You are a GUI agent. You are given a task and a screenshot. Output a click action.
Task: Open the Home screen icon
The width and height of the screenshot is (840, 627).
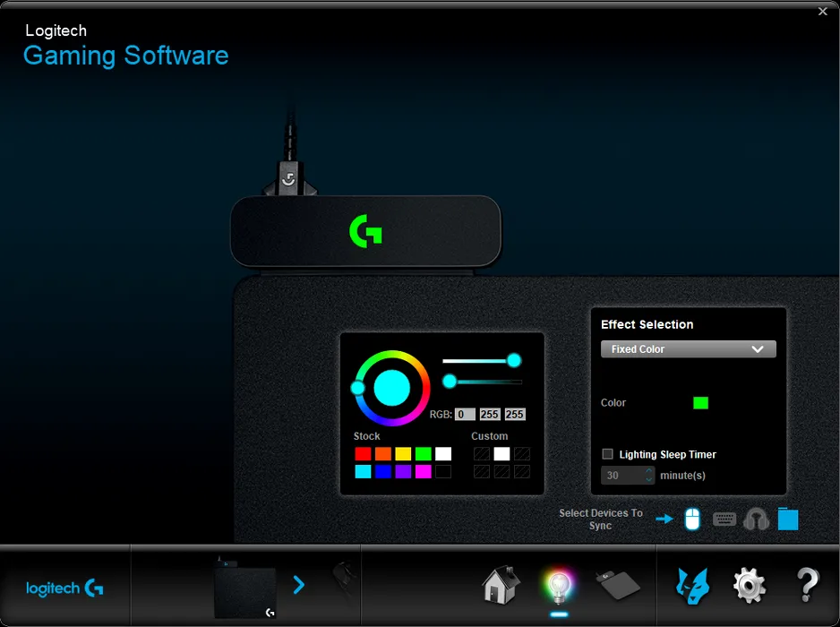[501, 585]
